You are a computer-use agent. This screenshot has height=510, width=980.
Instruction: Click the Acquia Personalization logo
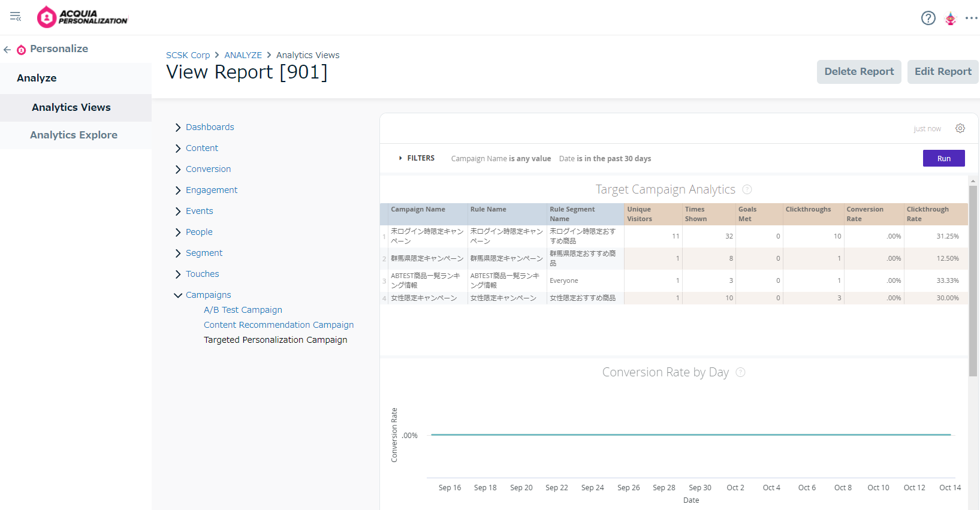(x=82, y=17)
